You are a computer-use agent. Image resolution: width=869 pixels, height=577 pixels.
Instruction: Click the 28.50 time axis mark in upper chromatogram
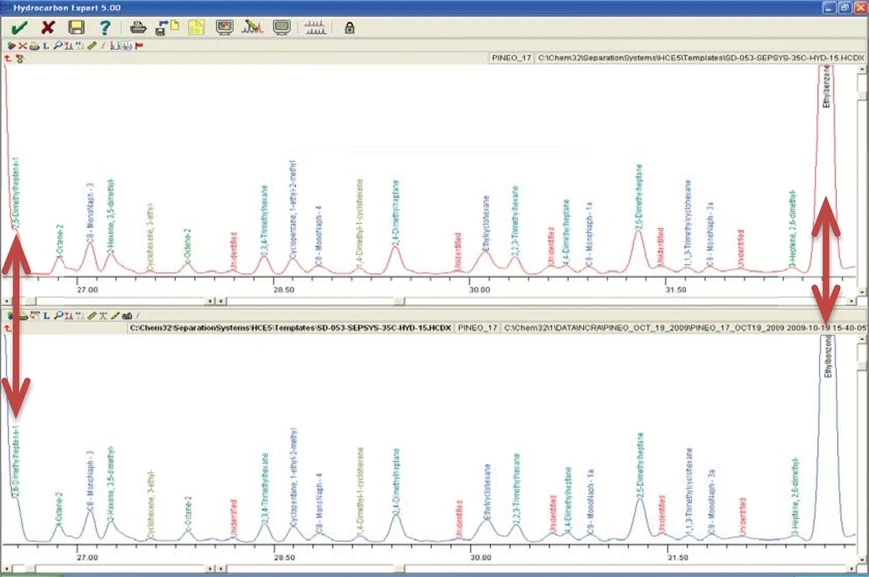(284, 289)
